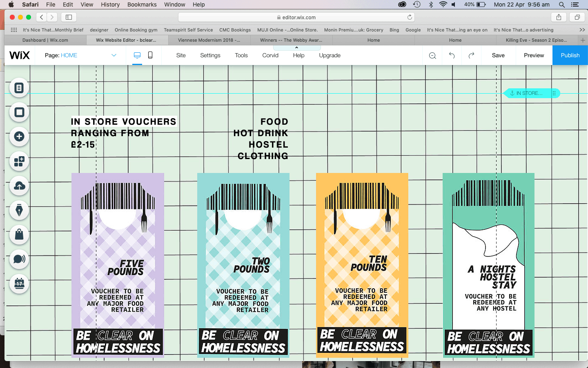The width and height of the screenshot is (588, 368).
Task: Click the Add elements plus icon
Action: [x=19, y=137]
